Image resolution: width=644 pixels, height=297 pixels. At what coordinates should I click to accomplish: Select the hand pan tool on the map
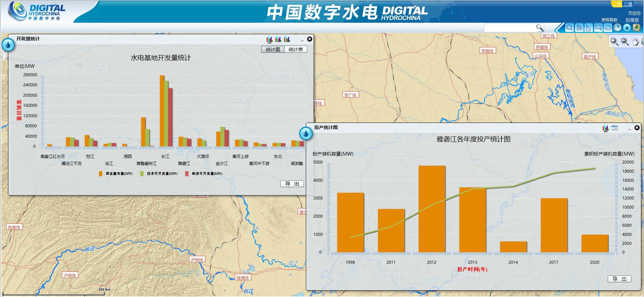pyautogui.click(x=635, y=42)
